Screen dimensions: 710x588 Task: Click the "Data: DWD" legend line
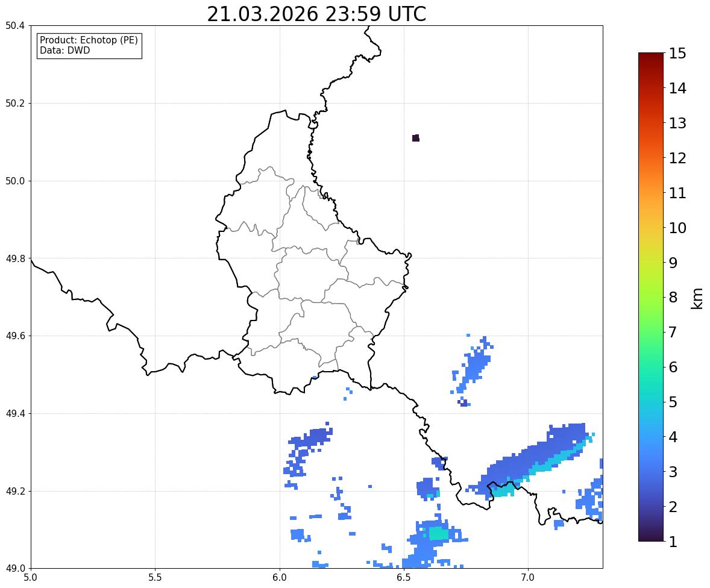64,50
